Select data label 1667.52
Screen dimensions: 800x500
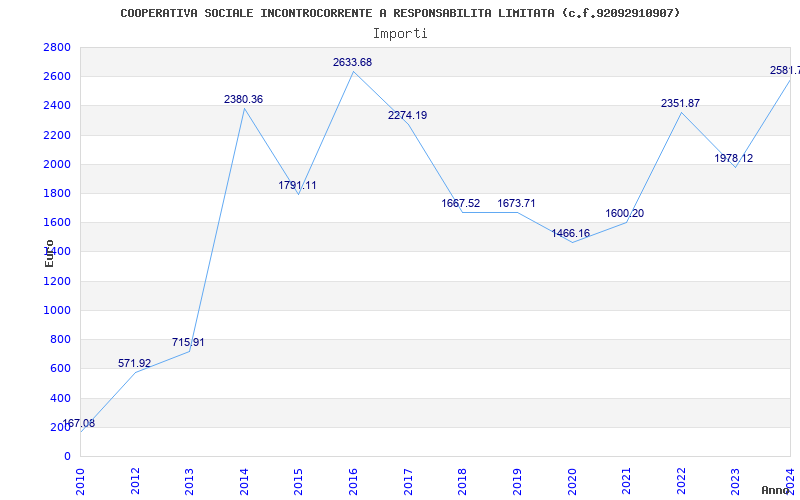pos(461,204)
